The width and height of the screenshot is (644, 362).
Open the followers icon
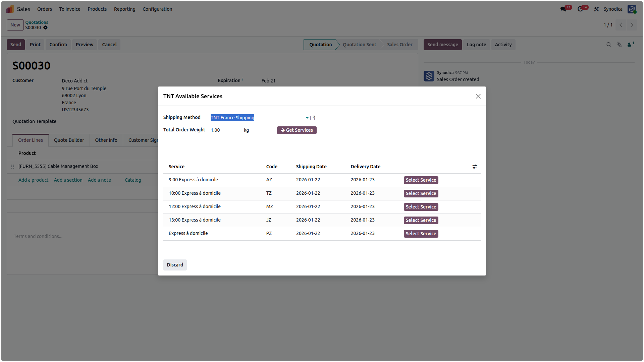(631, 44)
